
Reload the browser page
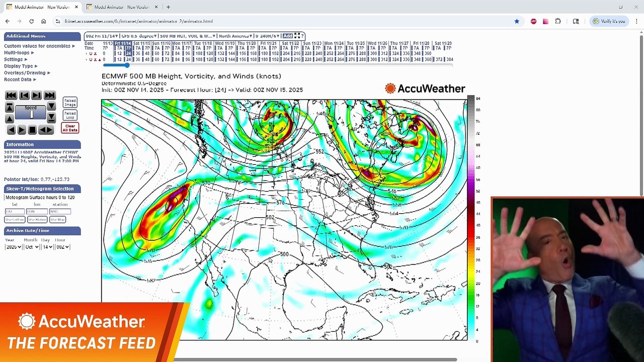(31, 21)
